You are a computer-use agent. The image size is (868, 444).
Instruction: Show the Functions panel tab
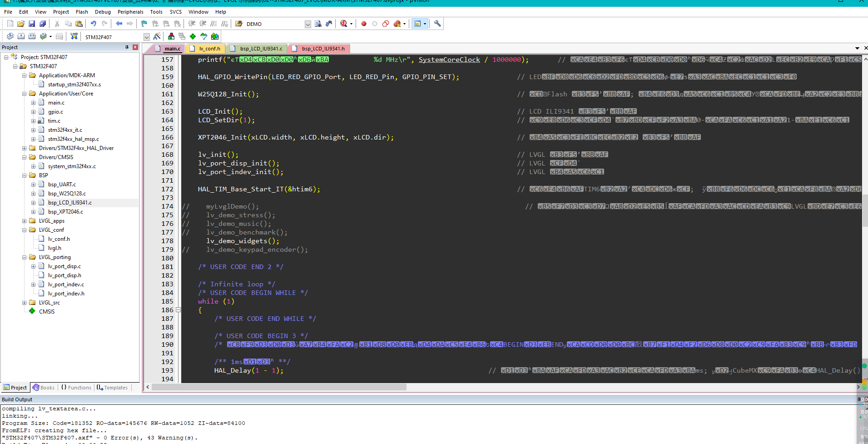tap(76, 388)
